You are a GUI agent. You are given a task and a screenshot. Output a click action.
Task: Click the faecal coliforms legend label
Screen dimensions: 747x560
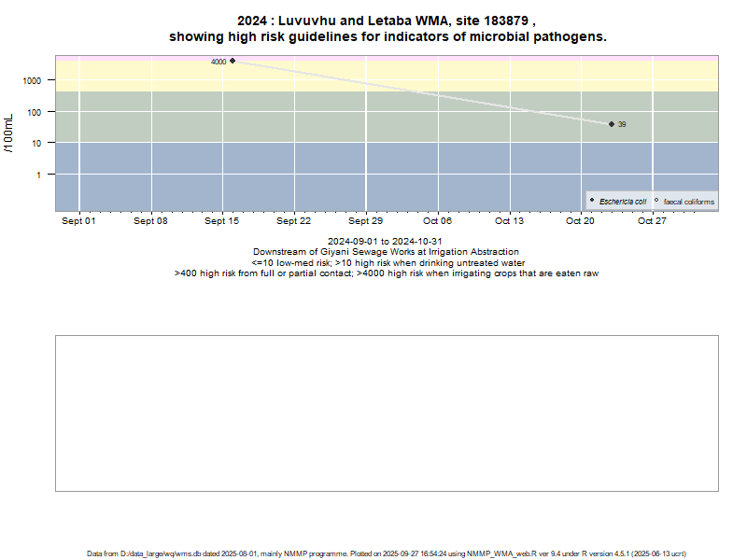(x=688, y=202)
